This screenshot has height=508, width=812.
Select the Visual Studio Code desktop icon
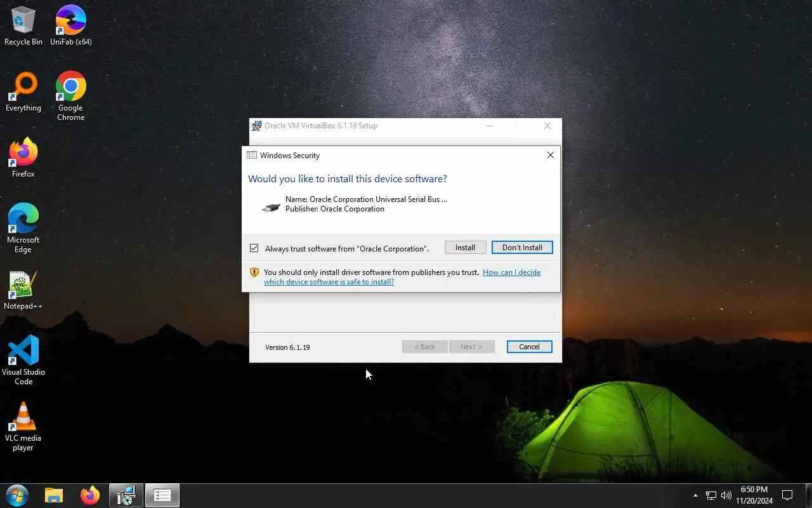tap(23, 361)
